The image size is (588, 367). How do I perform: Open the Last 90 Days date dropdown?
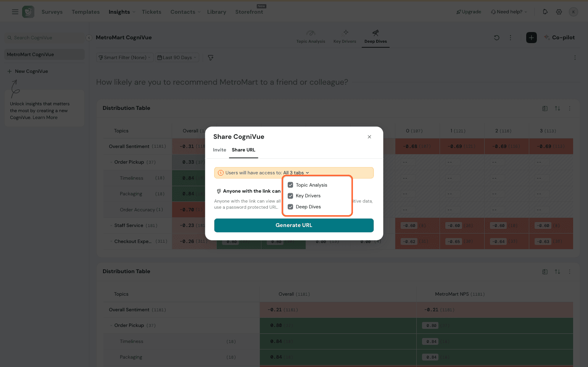(177, 58)
